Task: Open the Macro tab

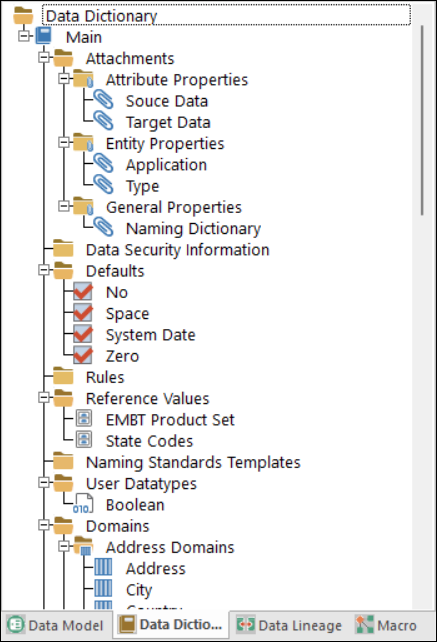Action: [x=386, y=625]
